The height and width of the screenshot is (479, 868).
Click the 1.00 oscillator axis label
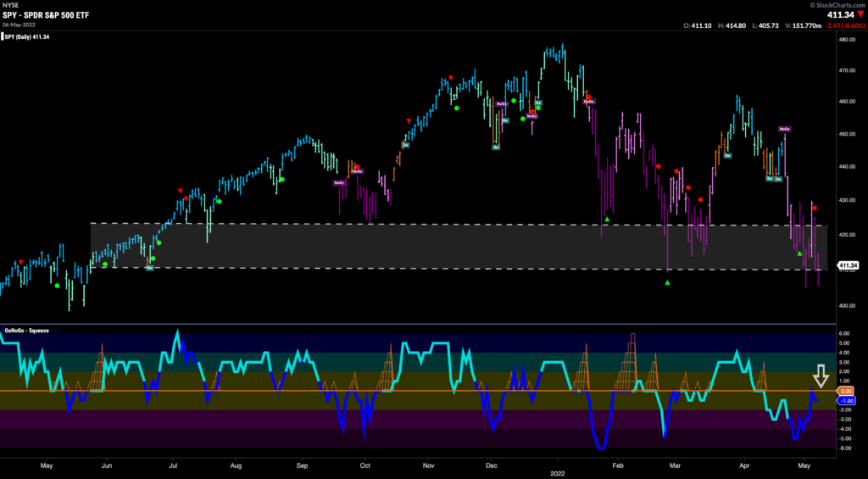click(845, 381)
